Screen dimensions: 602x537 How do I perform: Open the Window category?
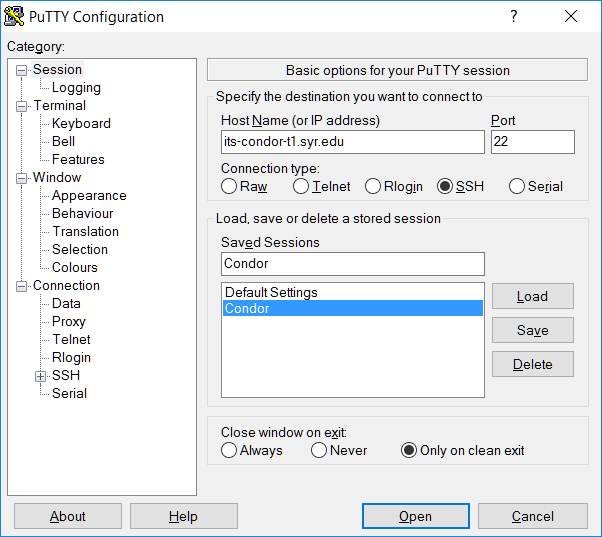point(57,177)
